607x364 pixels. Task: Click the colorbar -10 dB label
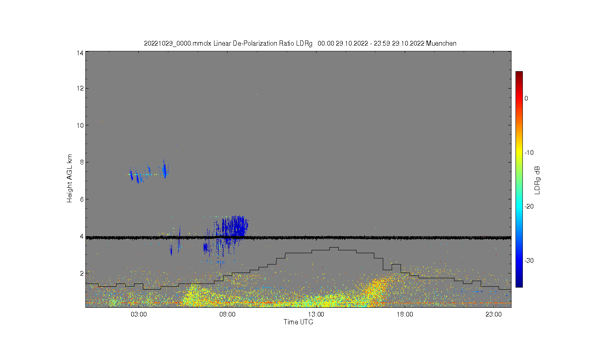coord(529,152)
